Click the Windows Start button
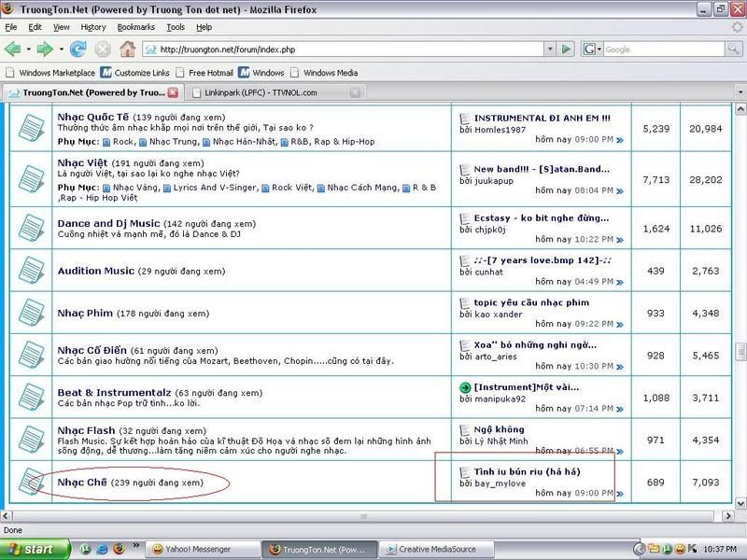 35,549
